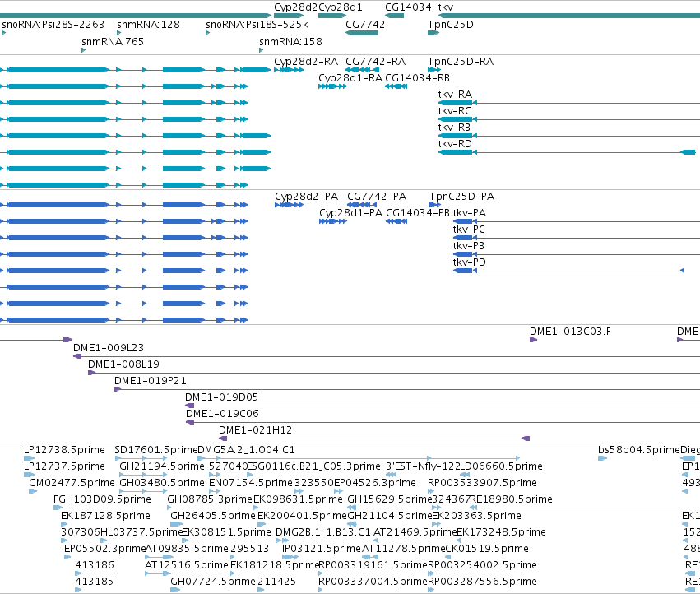Click the DME1-019C06 clone label

click(x=222, y=414)
